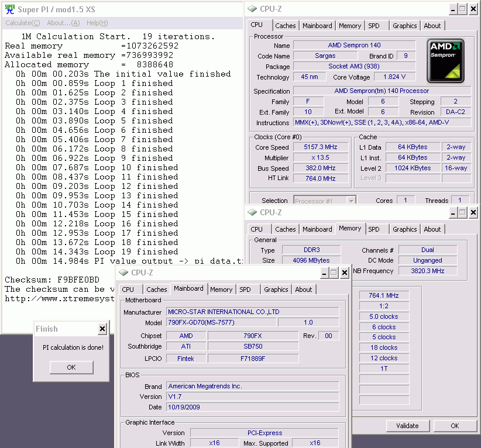Click DC Mode field Unganged
Screen dimensions: 481x448
click(x=428, y=260)
